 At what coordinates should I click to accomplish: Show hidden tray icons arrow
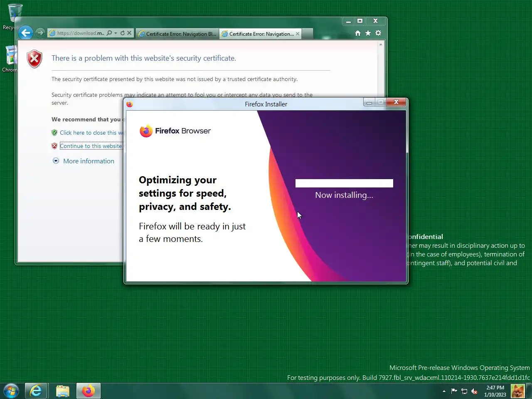pos(444,391)
